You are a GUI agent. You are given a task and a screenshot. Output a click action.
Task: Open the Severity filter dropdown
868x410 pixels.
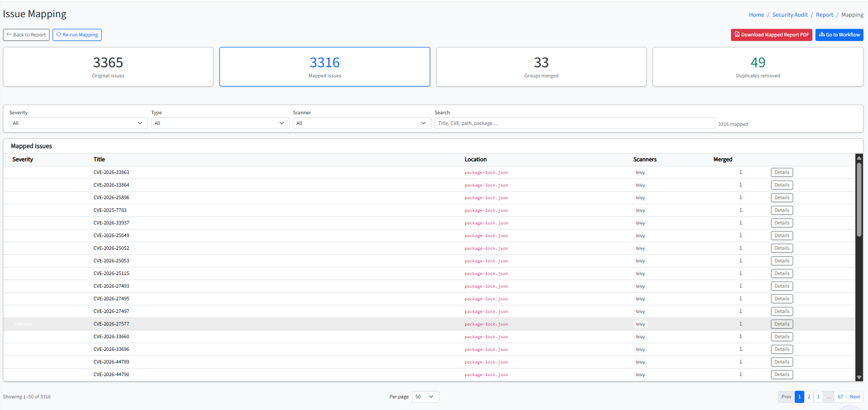tap(78, 123)
